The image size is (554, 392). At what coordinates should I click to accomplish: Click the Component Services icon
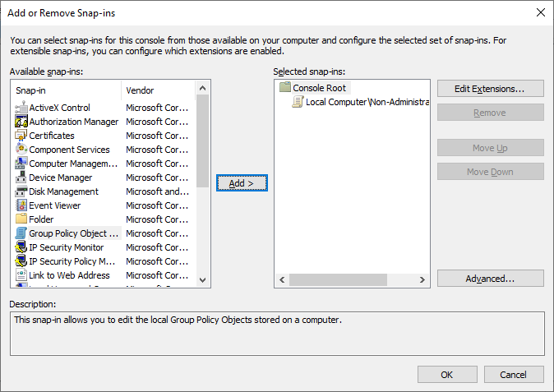coord(21,150)
